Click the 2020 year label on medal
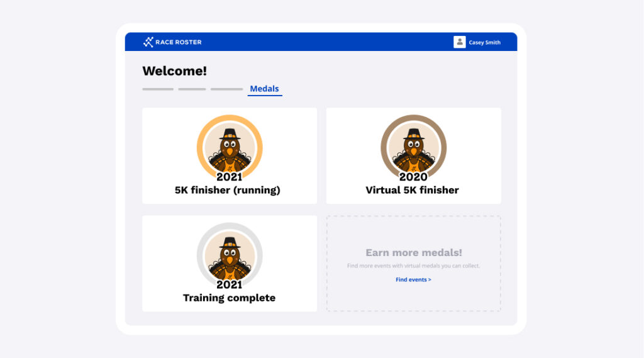This screenshot has height=358, width=644. coord(413,177)
